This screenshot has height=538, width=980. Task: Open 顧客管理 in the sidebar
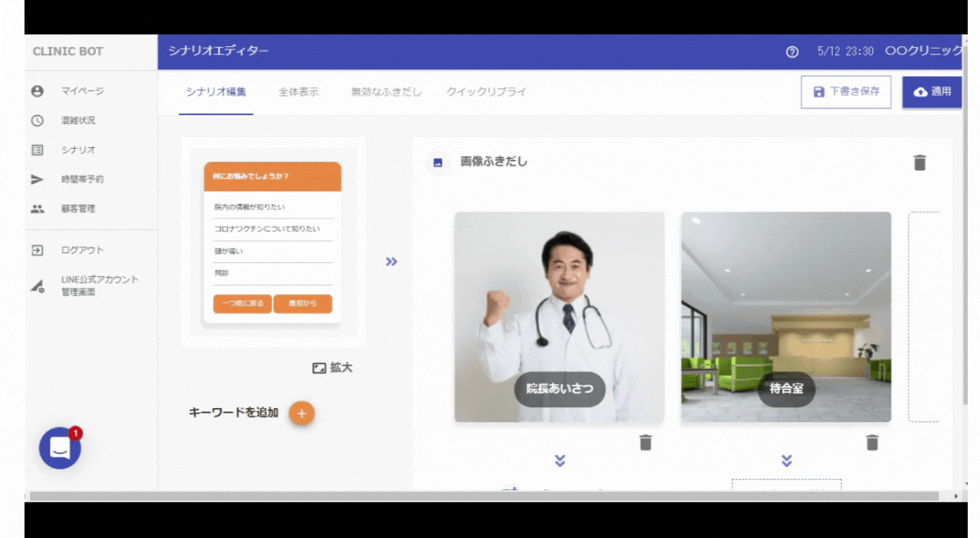click(x=78, y=209)
